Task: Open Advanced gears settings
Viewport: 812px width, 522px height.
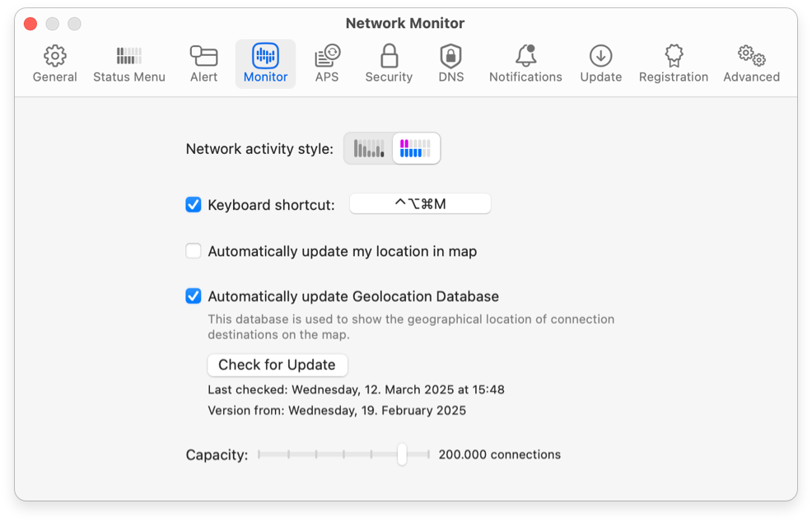Action: pyautogui.click(x=751, y=64)
